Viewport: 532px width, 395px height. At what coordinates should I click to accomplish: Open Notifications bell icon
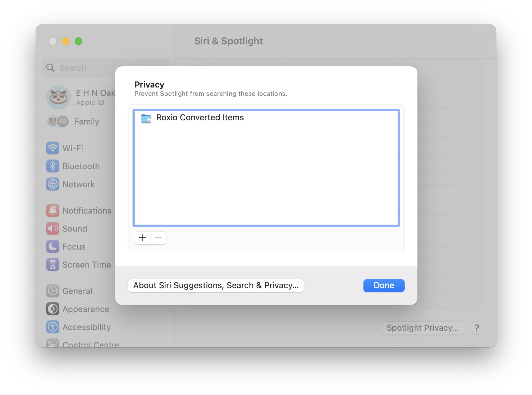pyautogui.click(x=53, y=211)
